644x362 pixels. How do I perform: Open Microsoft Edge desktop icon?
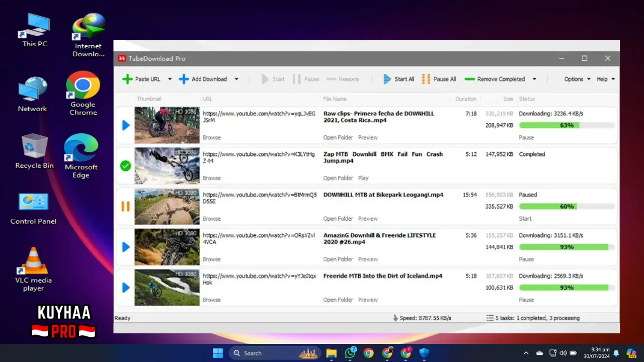click(80, 156)
